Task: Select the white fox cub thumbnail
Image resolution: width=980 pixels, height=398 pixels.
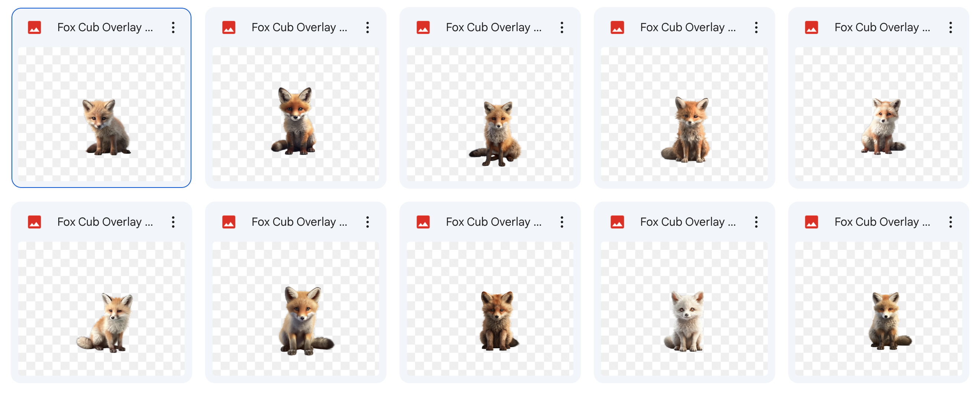Action: (684, 309)
